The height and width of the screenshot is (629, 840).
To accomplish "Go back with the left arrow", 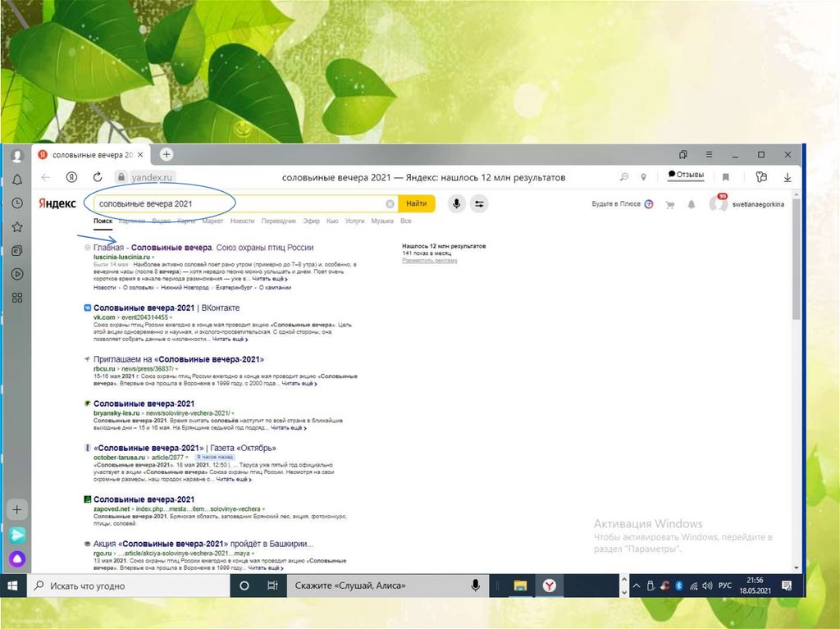I will (46, 177).
